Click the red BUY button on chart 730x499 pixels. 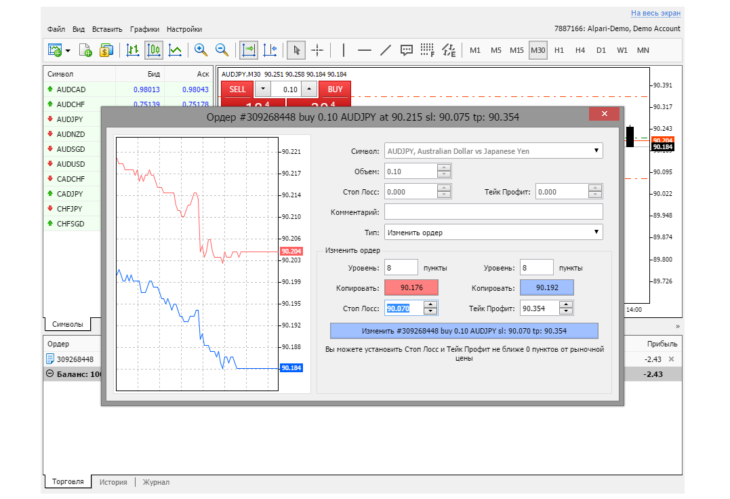[x=335, y=89]
